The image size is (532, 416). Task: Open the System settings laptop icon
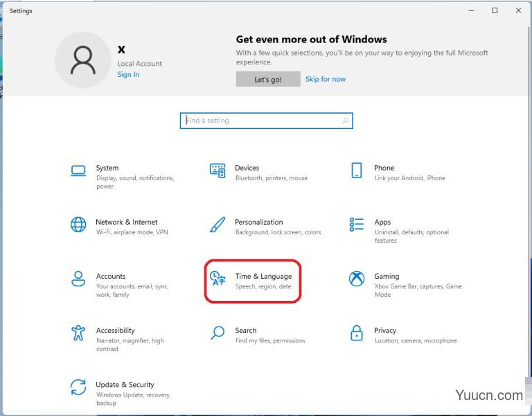point(78,171)
